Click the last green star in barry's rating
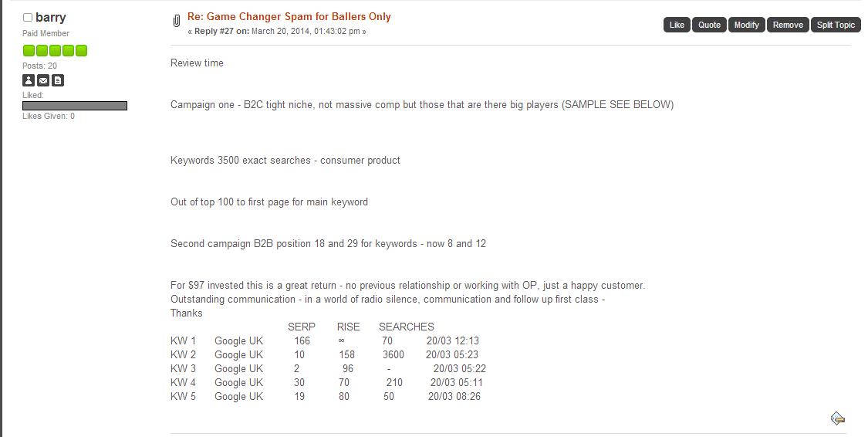This screenshot has height=437, width=868. pyautogui.click(x=82, y=51)
